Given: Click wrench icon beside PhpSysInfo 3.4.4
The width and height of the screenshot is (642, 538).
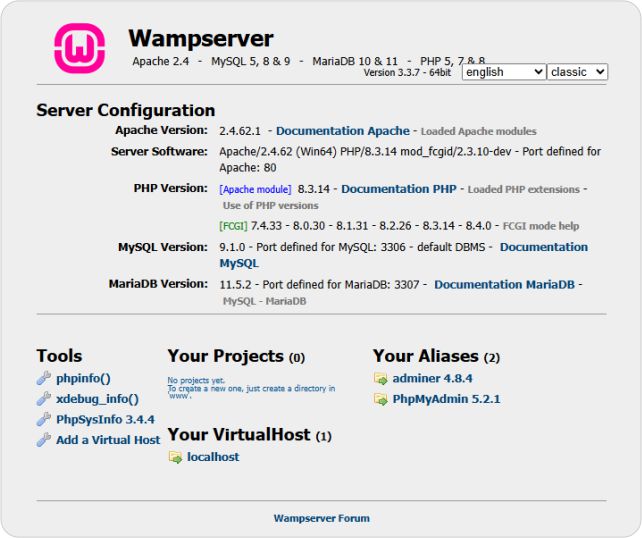Looking at the screenshot, I should tap(44, 419).
